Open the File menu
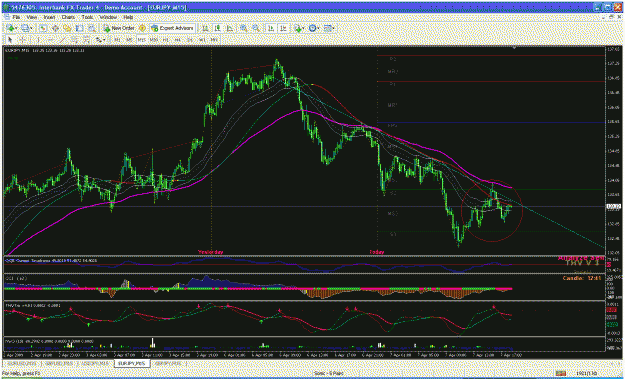Viewport: 625px width, 379px height. (x=16, y=17)
